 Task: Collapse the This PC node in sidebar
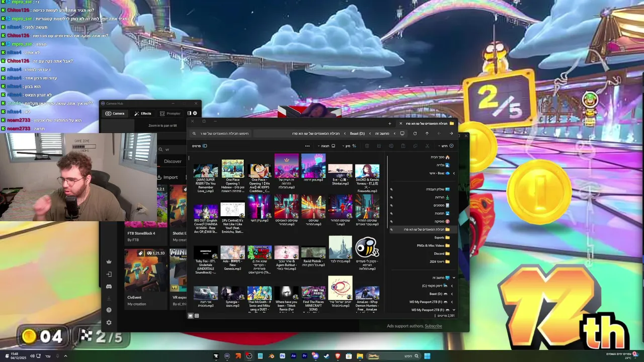pyautogui.click(x=454, y=278)
